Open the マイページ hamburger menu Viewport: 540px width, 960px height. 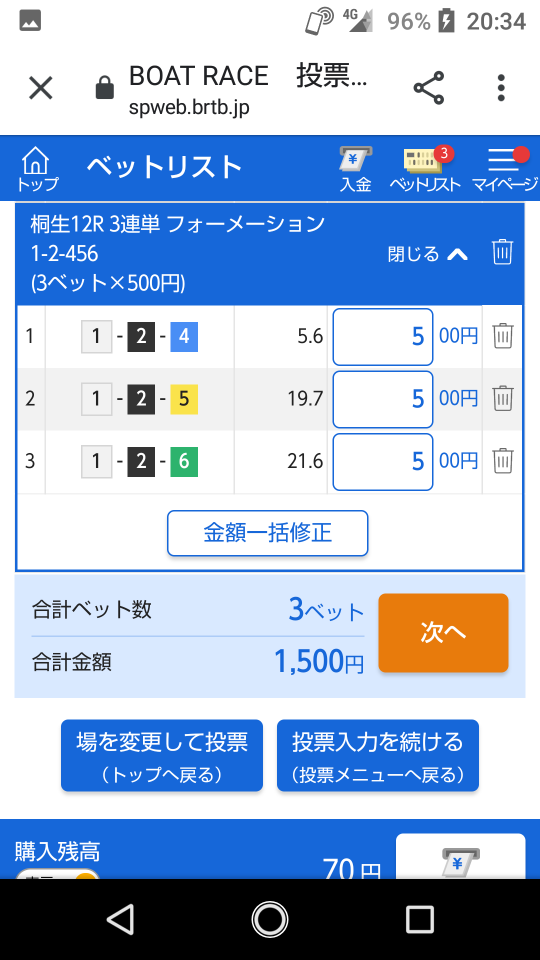[506, 169]
